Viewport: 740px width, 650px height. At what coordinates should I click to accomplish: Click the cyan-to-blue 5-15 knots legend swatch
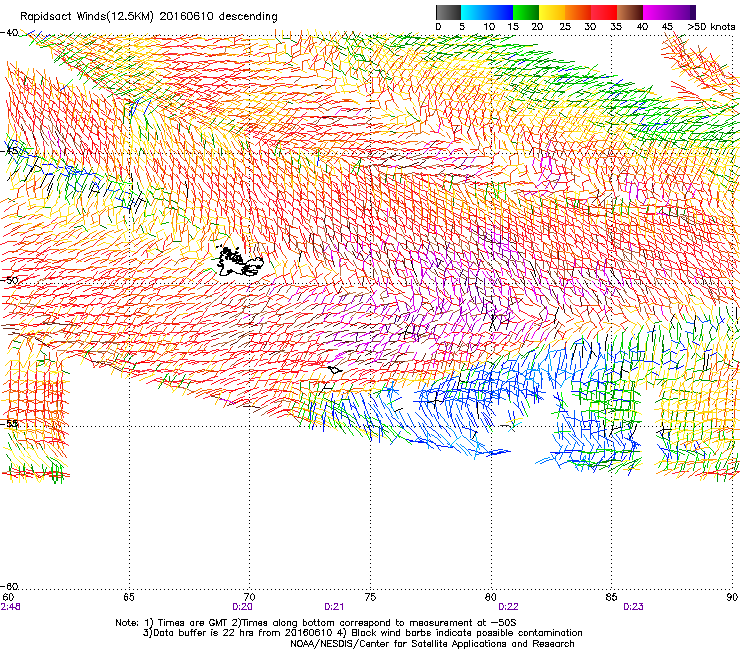click(487, 12)
